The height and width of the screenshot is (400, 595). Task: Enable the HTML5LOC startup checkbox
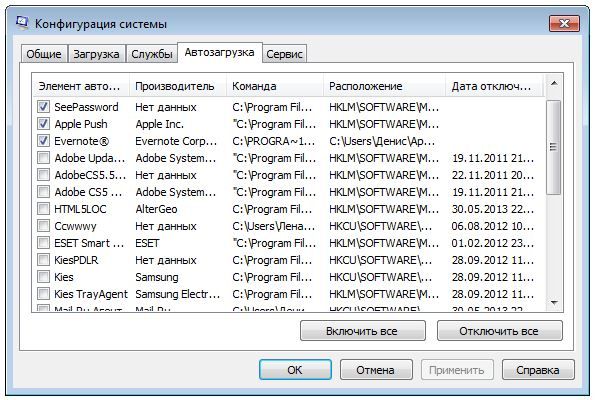point(43,209)
